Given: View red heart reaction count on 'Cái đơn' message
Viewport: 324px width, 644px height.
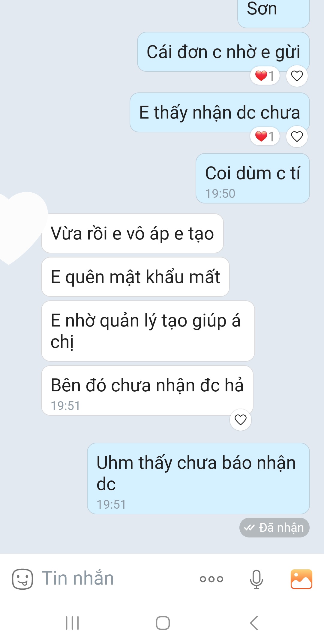Looking at the screenshot, I should [x=265, y=76].
